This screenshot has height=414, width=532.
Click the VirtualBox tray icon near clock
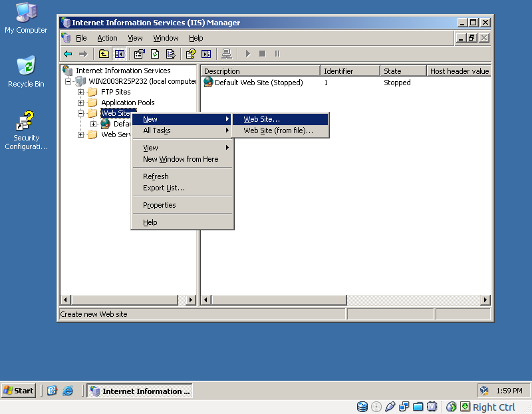(484, 391)
